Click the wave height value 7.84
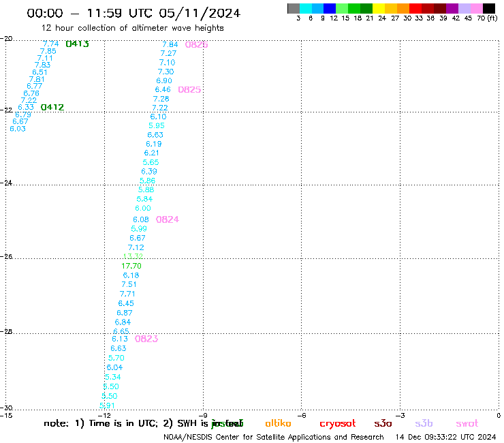Viewport: 504px width, 443px height. click(170, 44)
